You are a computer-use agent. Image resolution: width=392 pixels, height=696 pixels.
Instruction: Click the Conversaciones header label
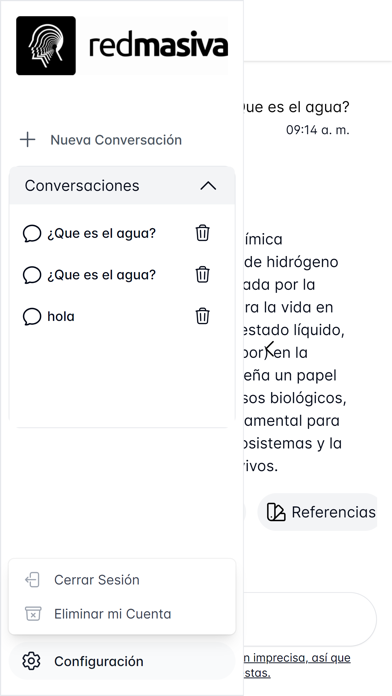click(x=82, y=186)
